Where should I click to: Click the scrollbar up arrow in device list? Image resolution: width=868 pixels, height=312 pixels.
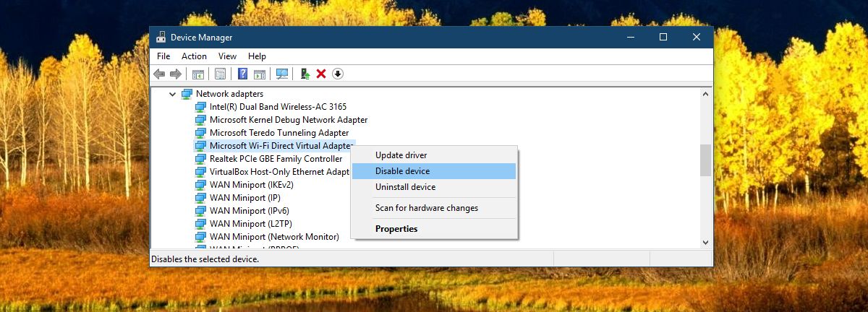click(x=705, y=92)
